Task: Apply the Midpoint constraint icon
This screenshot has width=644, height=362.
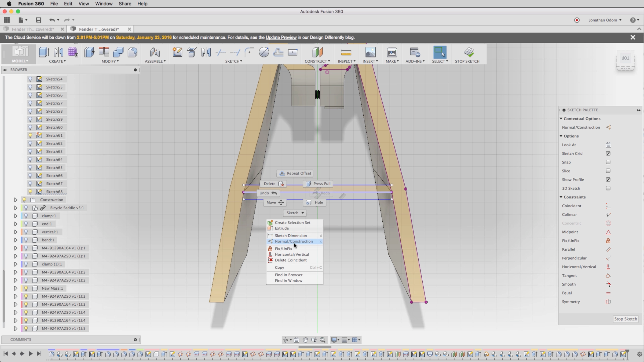Action: tap(608, 232)
